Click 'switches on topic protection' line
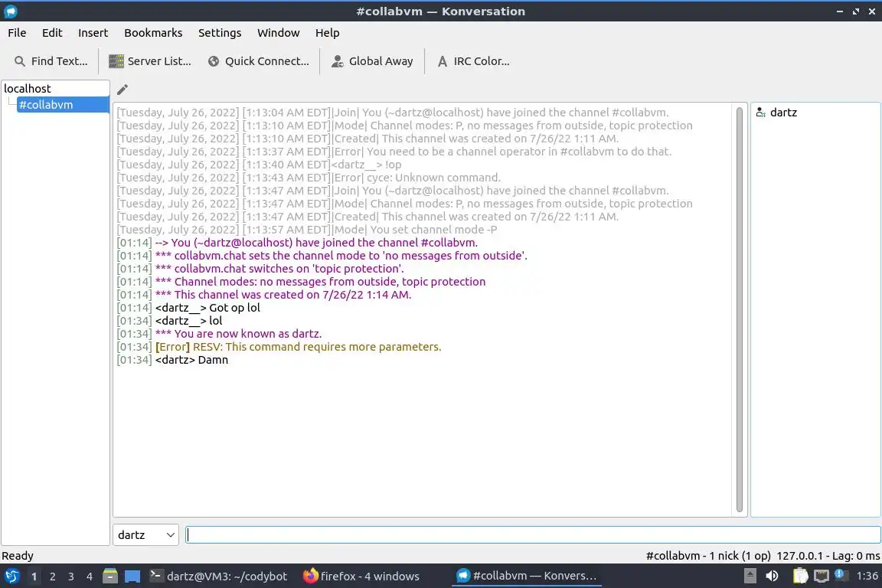Screen dimensions: 882x588 pos(260,269)
